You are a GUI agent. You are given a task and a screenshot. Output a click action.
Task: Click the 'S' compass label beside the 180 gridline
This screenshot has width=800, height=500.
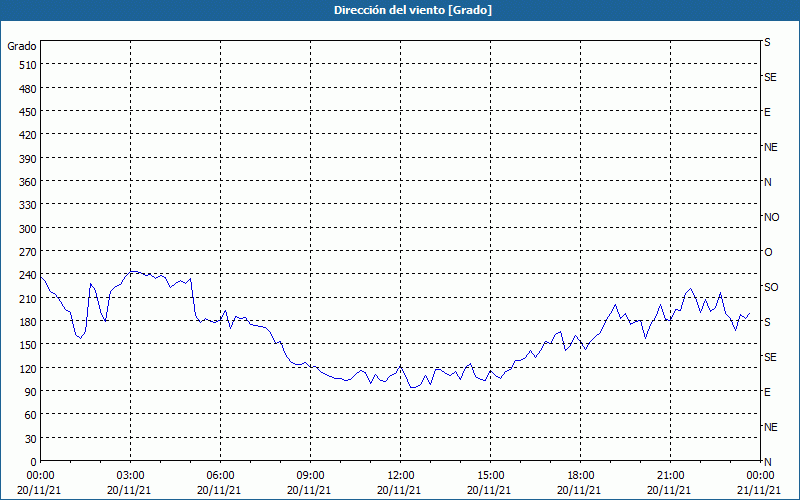767,322
